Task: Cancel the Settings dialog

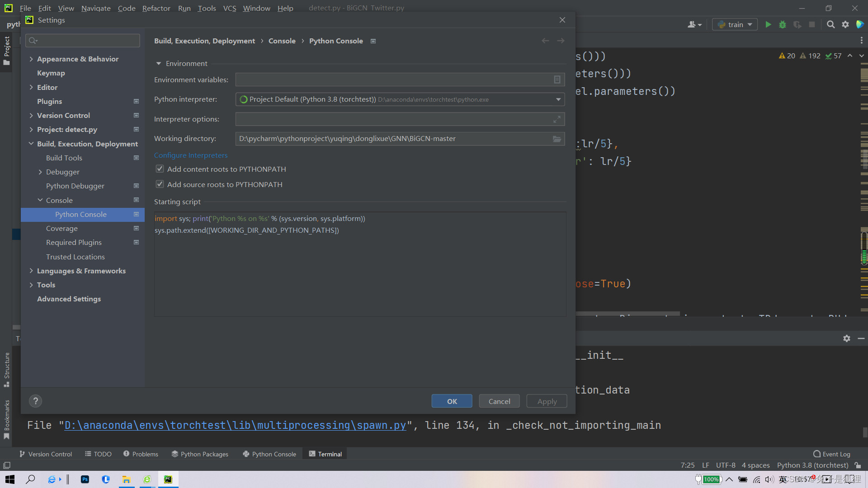Action: [499, 401]
